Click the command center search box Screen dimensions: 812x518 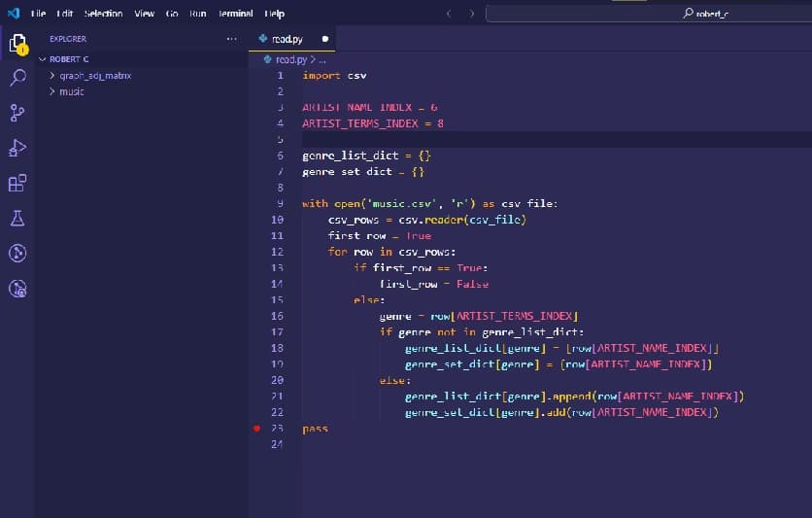[x=649, y=14]
